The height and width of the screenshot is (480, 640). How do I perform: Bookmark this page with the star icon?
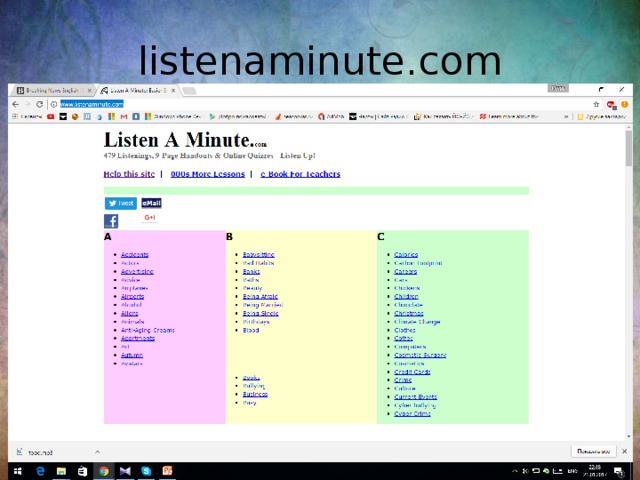coord(596,104)
